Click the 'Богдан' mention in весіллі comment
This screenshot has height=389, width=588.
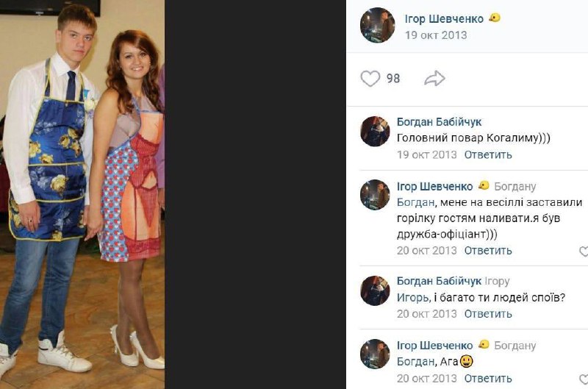click(415, 202)
